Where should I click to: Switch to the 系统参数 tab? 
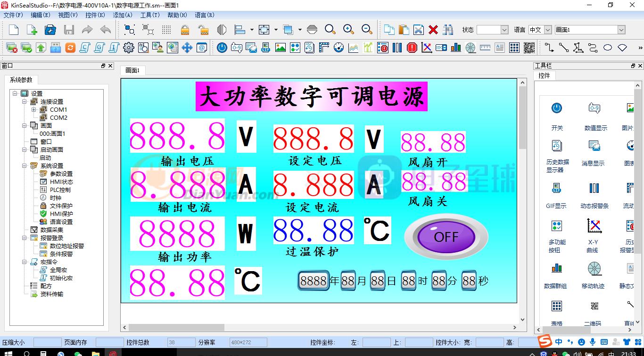pos(21,79)
